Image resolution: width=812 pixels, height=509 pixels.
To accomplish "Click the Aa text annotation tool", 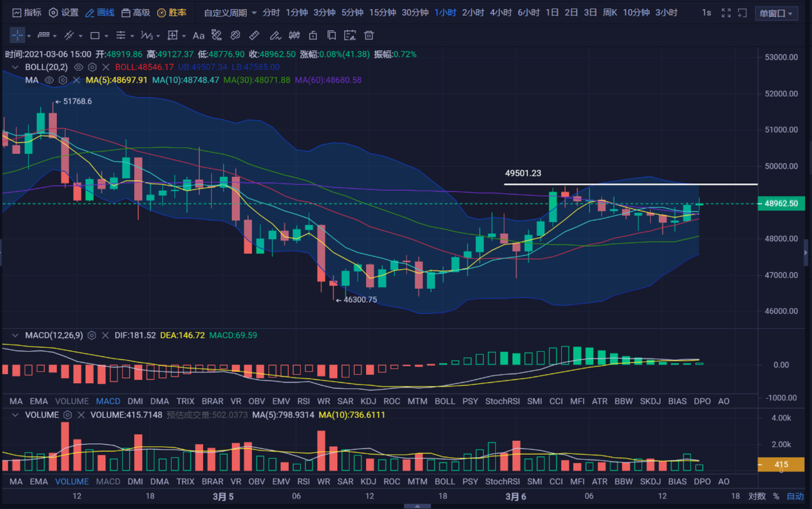I will pos(198,35).
